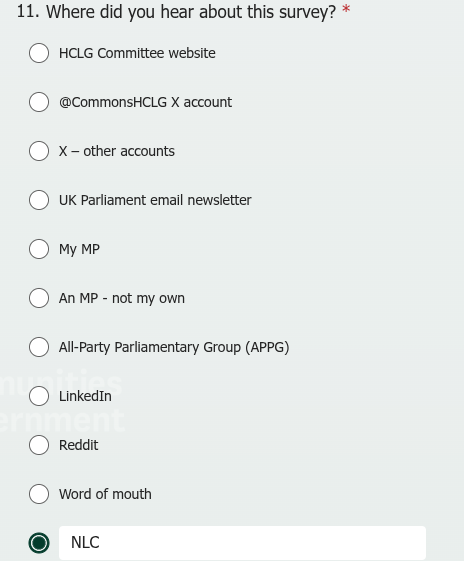Screen dimensions: 464x561
Task: Select X – other accounts radio button
Action: (x=39, y=151)
